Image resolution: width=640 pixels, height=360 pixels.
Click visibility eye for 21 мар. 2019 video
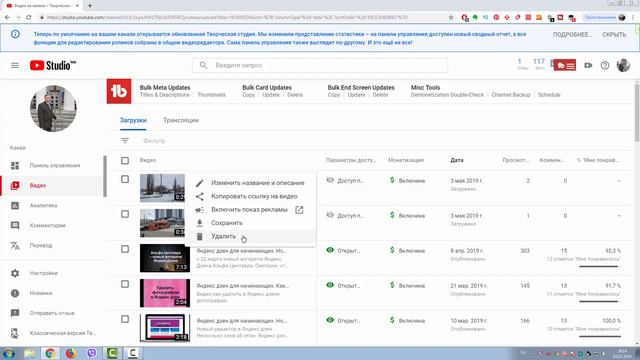pos(330,285)
